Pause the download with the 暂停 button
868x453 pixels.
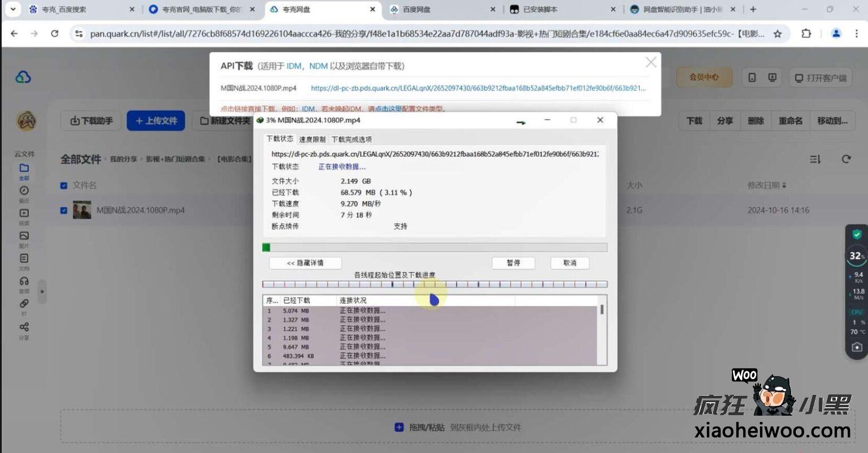click(513, 263)
